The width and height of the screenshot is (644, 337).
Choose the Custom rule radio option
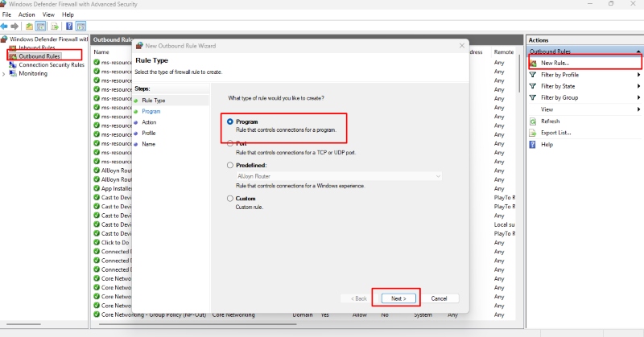[230, 198]
